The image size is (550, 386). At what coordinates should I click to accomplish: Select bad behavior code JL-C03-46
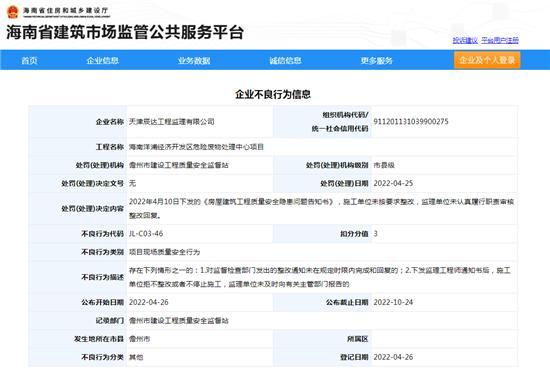146,234
